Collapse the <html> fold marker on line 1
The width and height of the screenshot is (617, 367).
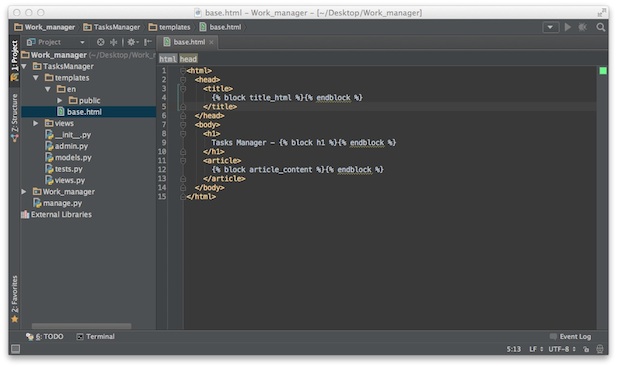tap(183, 71)
